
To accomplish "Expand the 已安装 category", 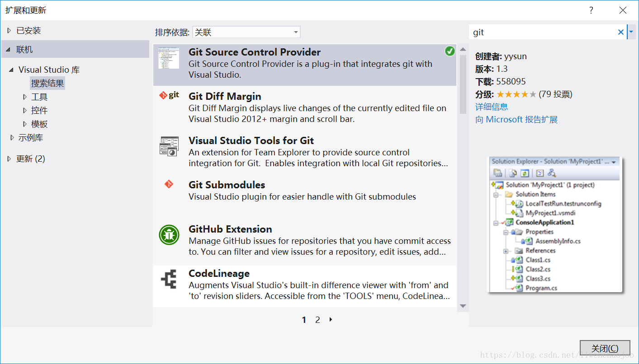I will click(x=9, y=31).
